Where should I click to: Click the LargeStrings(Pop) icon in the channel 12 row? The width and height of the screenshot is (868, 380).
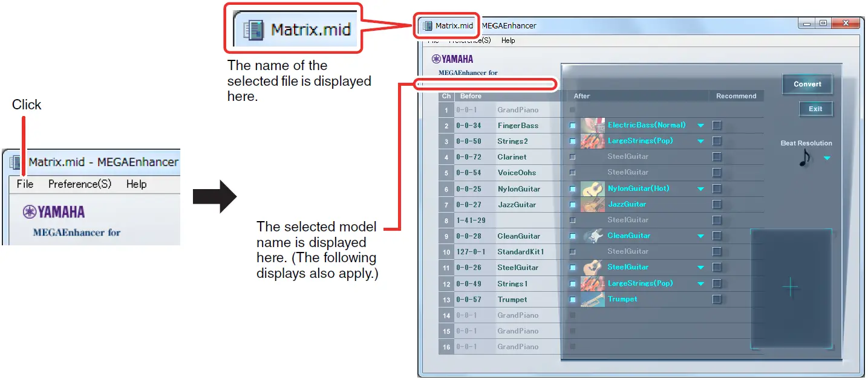[593, 283]
